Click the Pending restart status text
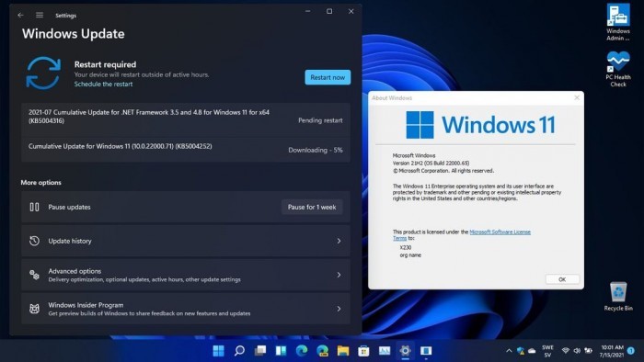644x362 pixels. (x=320, y=120)
